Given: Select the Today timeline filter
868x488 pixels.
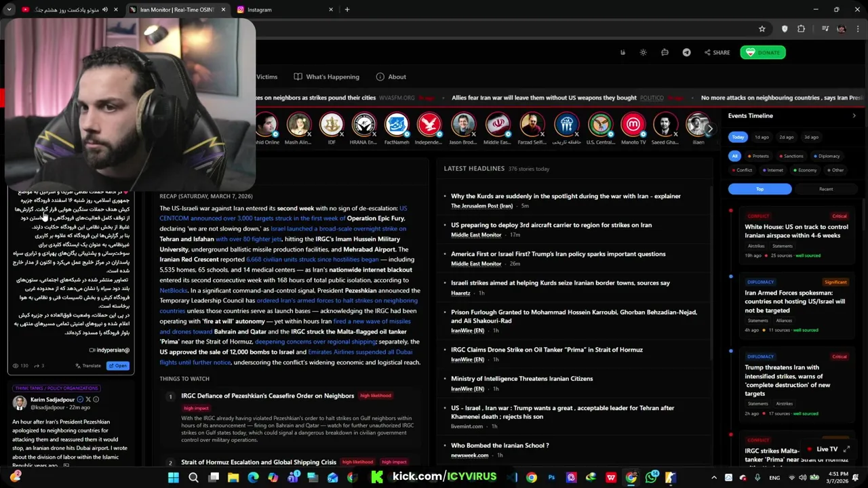Looking at the screenshot, I should click(x=738, y=137).
